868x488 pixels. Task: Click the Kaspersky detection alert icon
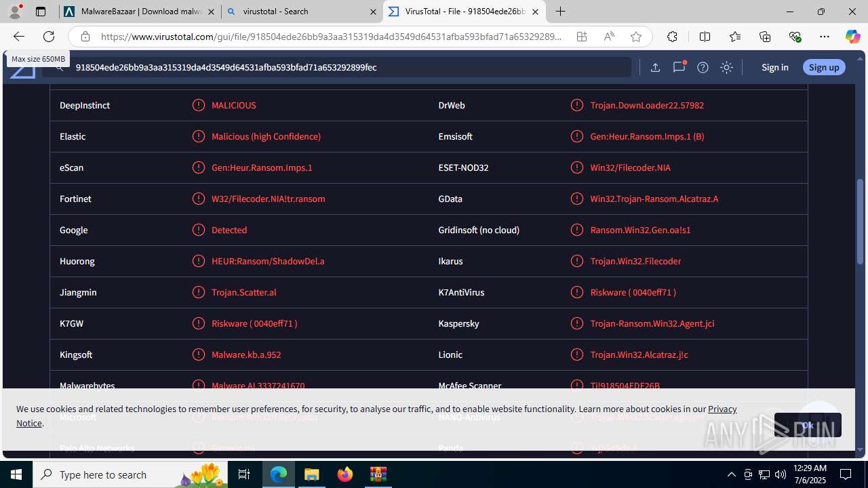(577, 323)
